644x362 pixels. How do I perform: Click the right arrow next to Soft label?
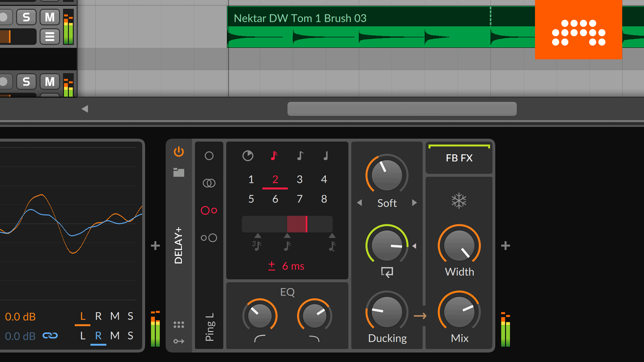pos(414,202)
